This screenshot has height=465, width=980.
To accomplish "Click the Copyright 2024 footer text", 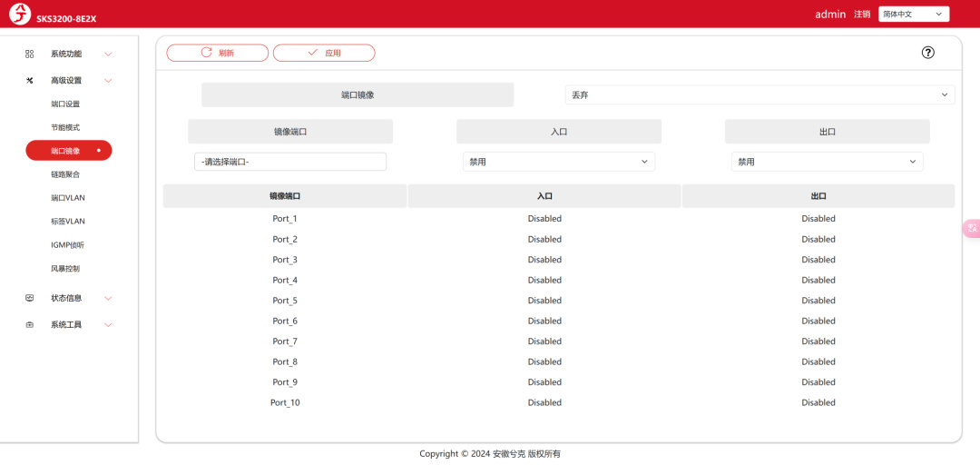I will [x=490, y=454].
